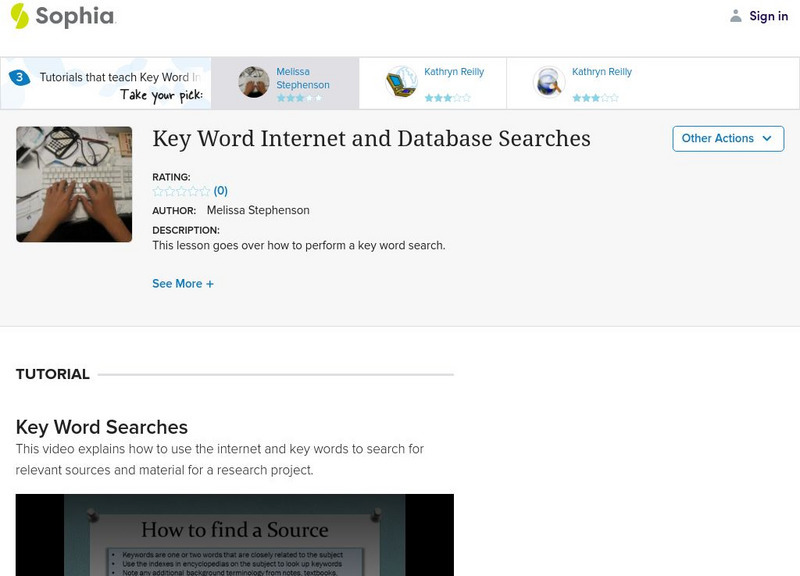Rate the tutorial using the empty stars
Image resolution: width=800 pixels, height=576 pixels.
(x=181, y=191)
